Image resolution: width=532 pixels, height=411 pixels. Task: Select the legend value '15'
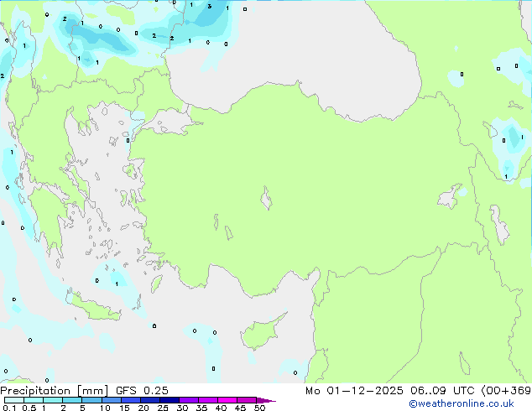(x=124, y=408)
